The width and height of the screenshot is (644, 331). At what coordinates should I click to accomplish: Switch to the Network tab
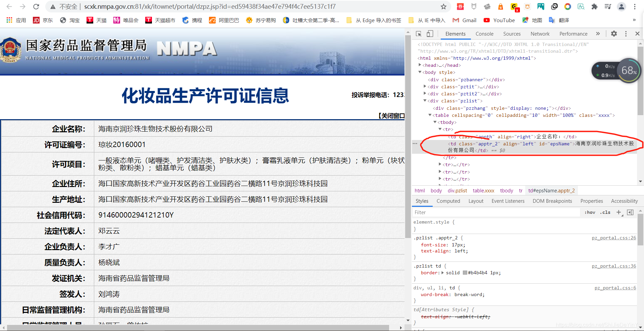pyautogui.click(x=540, y=34)
